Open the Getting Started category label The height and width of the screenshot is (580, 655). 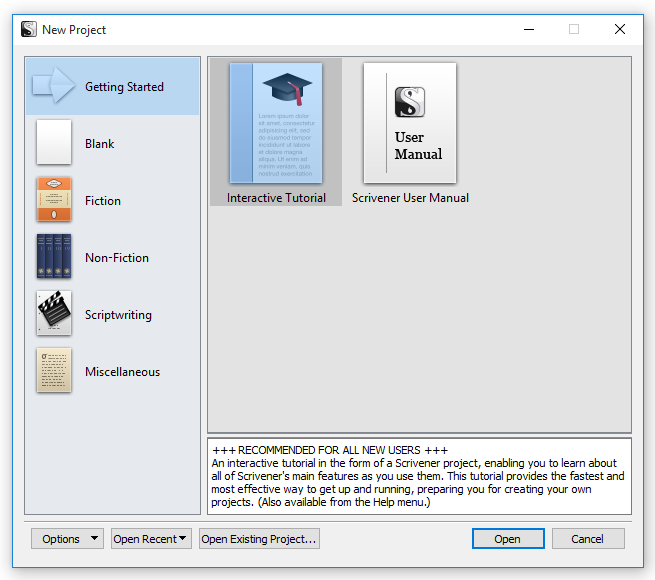click(124, 86)
